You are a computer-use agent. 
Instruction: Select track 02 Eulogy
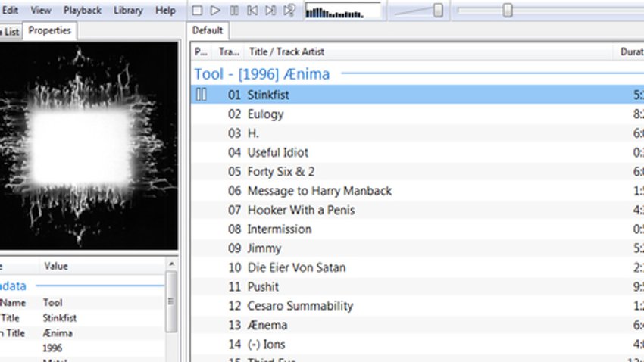click(x=417, y=114)
